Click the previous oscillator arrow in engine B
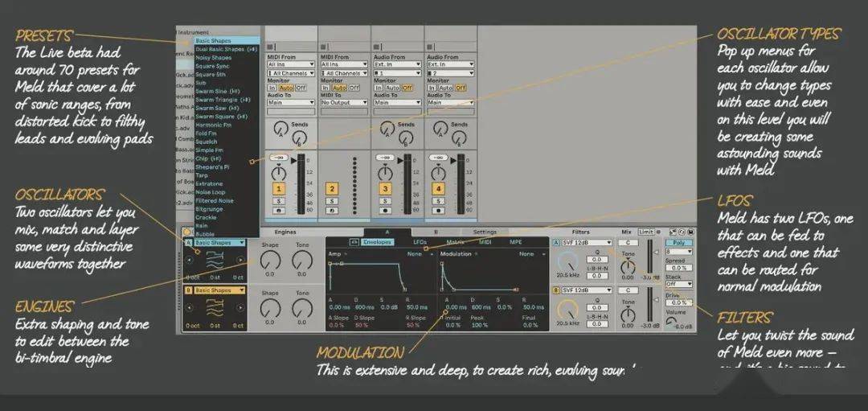Viewport: 868px width, 411px height. coord(189,307)
